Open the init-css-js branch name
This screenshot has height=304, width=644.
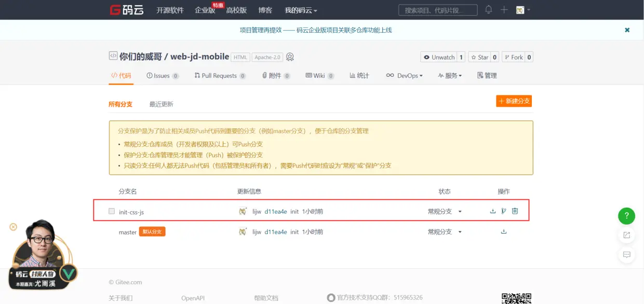(131, 212)
